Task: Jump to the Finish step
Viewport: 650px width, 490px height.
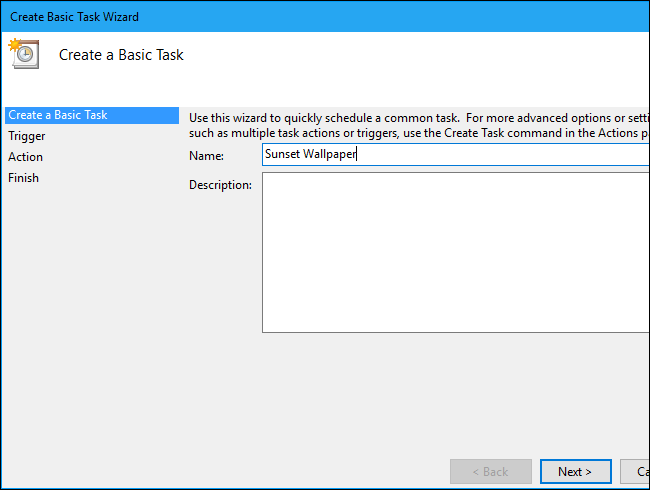Action: click(24, 178)
